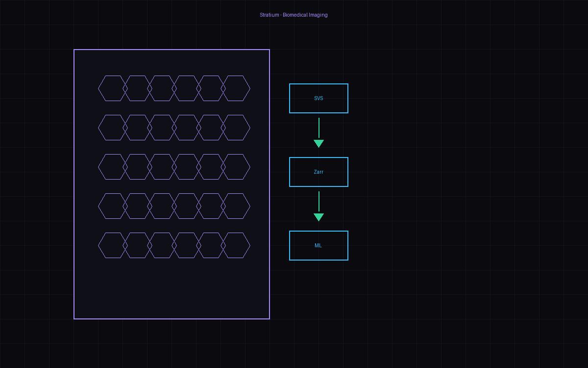Click the Stratium - Biomedical Imaging title

[x=294, y=15]
